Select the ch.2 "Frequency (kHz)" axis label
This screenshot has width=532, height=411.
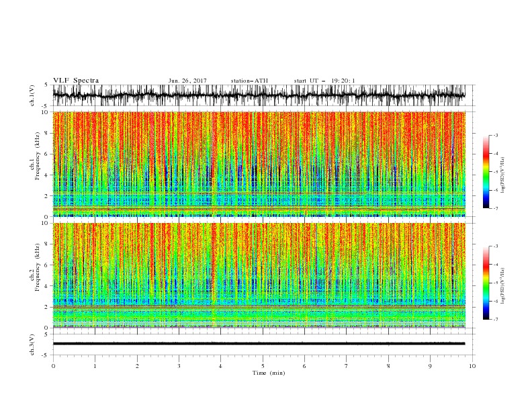tap(37, 267)
